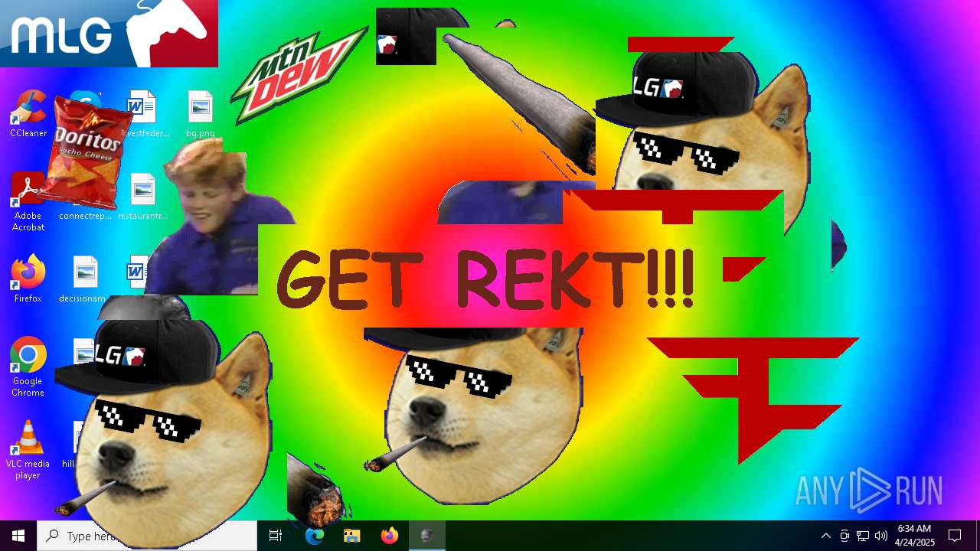This screenshot has height=551, width=980.
Task: Switch to the running app in taskbar
Action: click(x=426, y=536)
